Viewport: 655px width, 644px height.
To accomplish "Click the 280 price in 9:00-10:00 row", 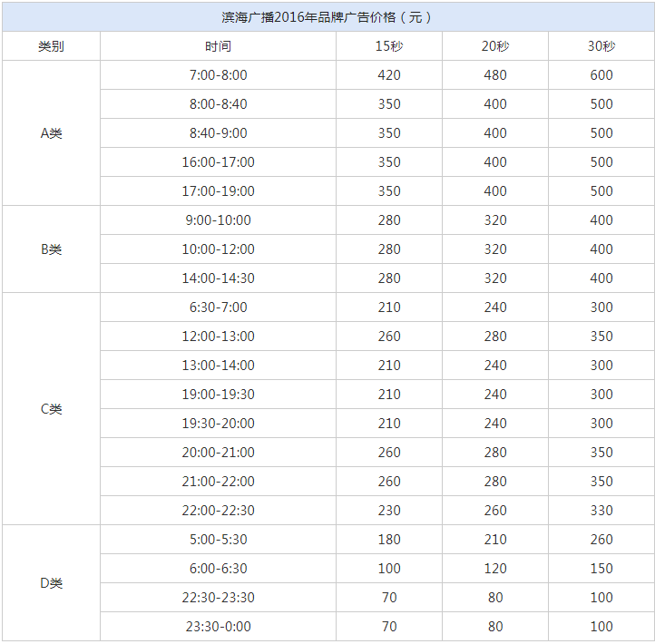I will coord(389,220).
